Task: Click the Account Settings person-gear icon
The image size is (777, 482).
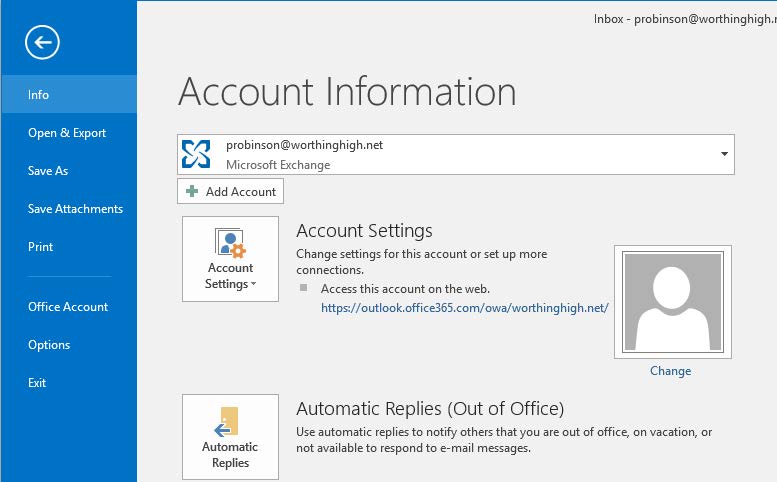Action: click(x=230, y=243)
